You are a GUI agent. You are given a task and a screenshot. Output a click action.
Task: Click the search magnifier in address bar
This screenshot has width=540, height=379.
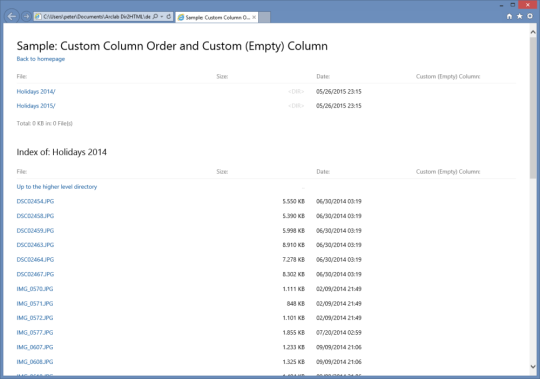[155, 17]
